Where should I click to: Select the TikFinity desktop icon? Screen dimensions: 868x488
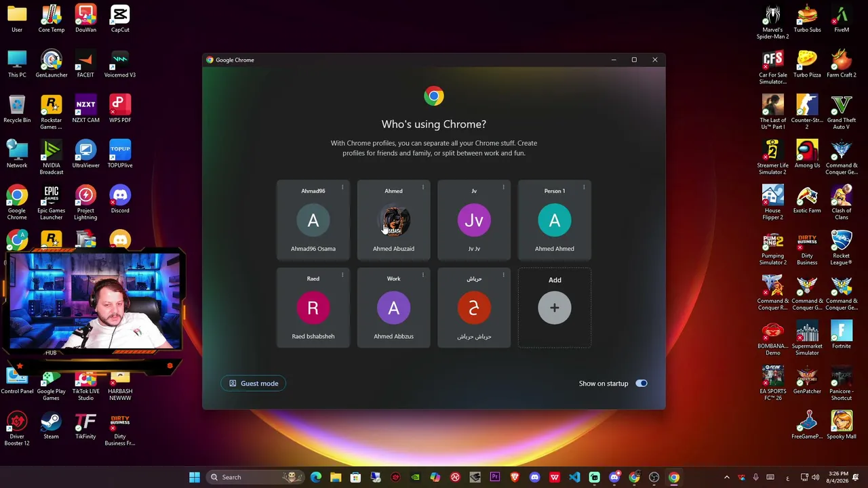[x=85, y=426]
